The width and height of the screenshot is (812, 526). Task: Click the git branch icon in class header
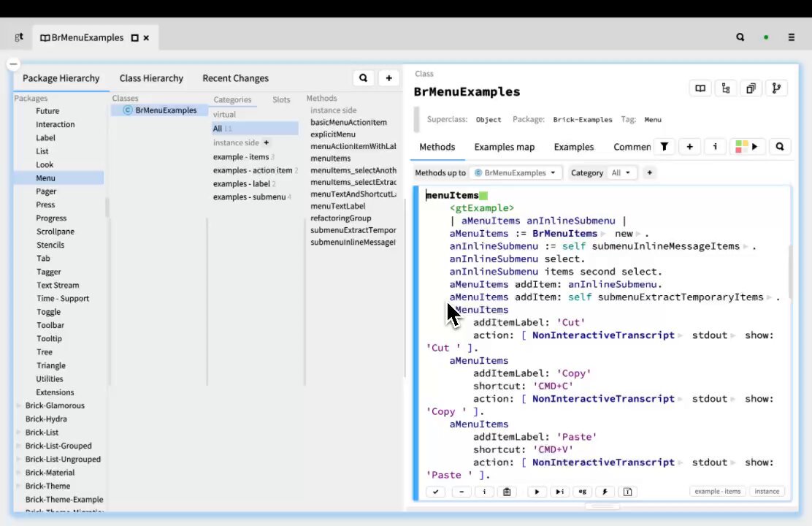pos(776,88)
